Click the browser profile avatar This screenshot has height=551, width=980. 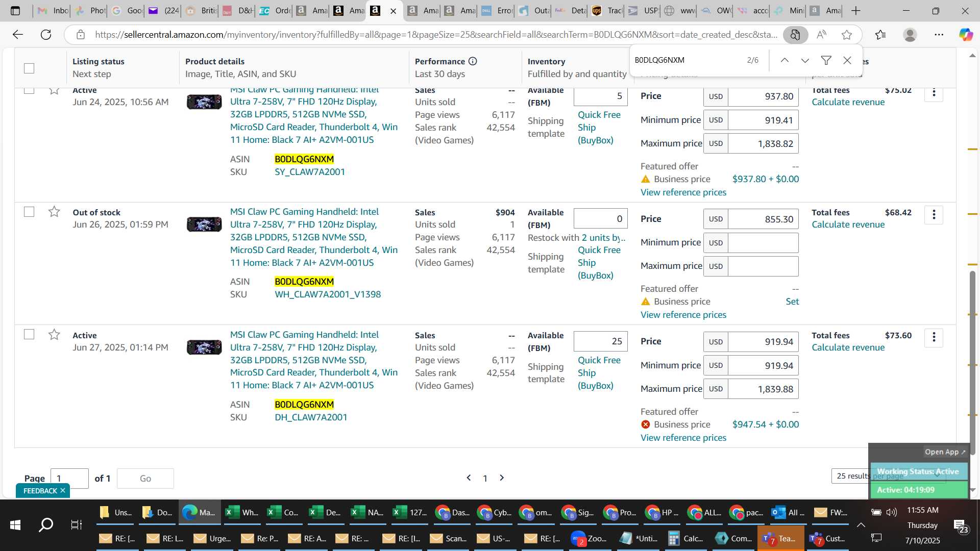[910, 35]
